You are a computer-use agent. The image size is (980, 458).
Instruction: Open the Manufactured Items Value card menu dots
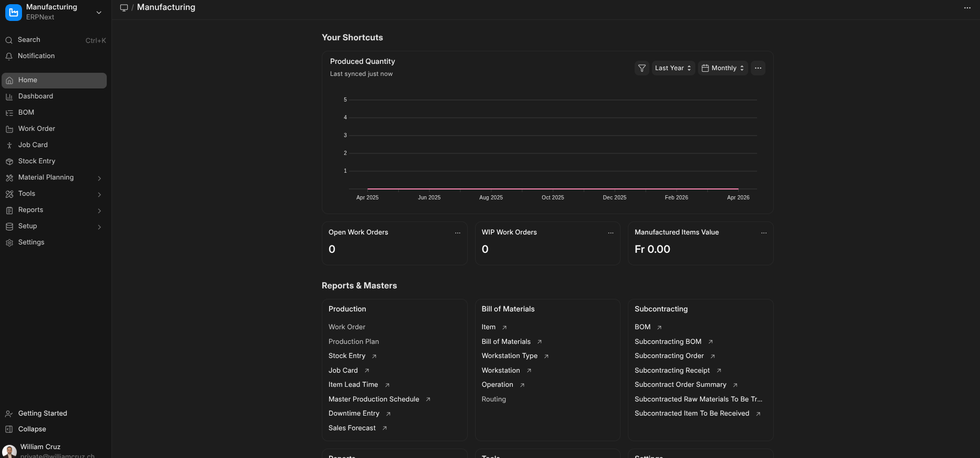tap(764, 233)
